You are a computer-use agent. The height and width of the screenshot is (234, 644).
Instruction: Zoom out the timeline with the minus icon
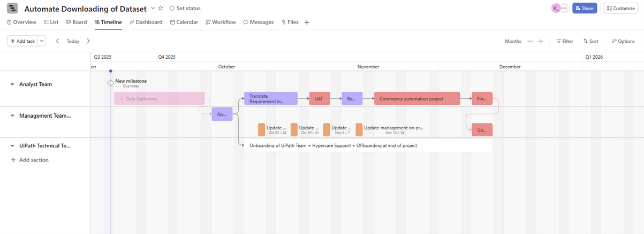[530, 41]
